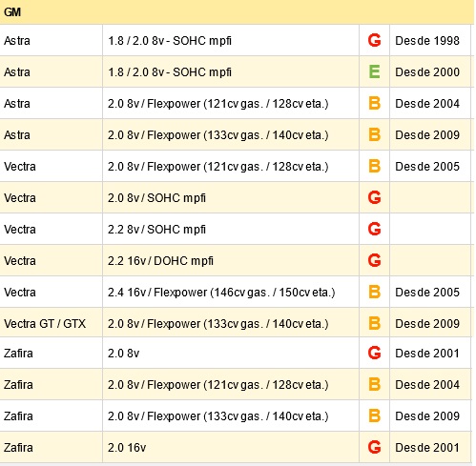Click Zafira Flexpower 121cv gas. / 128cv eta. text

coord(217,385)
